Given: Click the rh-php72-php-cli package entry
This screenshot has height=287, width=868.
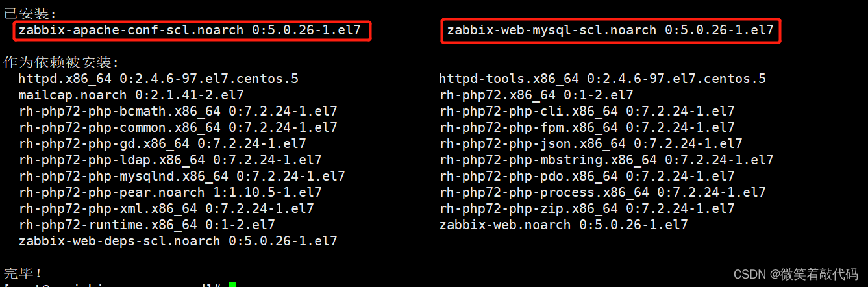Looking at the screenshot, I should coord(587,112).
